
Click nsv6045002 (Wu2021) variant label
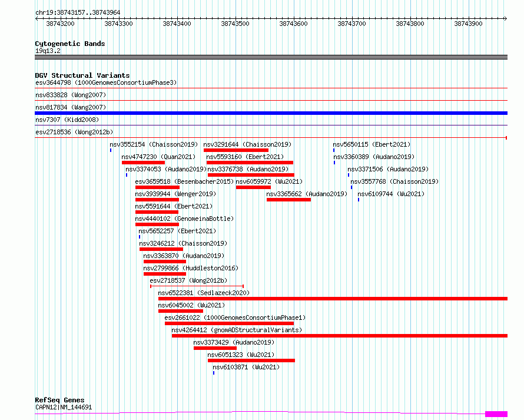pyautogui.click(x=191, y=305)
